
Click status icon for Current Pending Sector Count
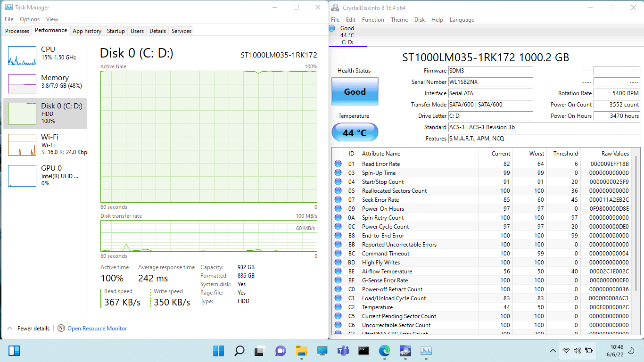(x=338, y=316)
